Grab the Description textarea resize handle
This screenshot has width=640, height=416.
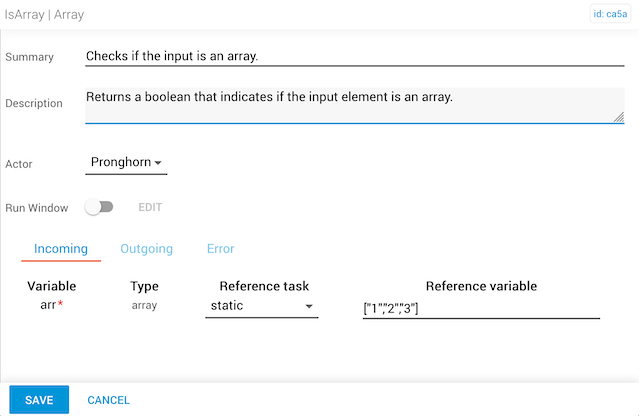619,117
